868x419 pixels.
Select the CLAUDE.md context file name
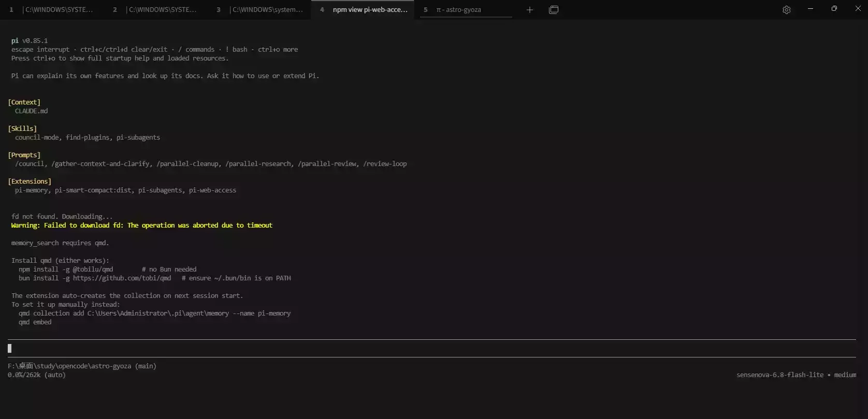coord(32,111)
